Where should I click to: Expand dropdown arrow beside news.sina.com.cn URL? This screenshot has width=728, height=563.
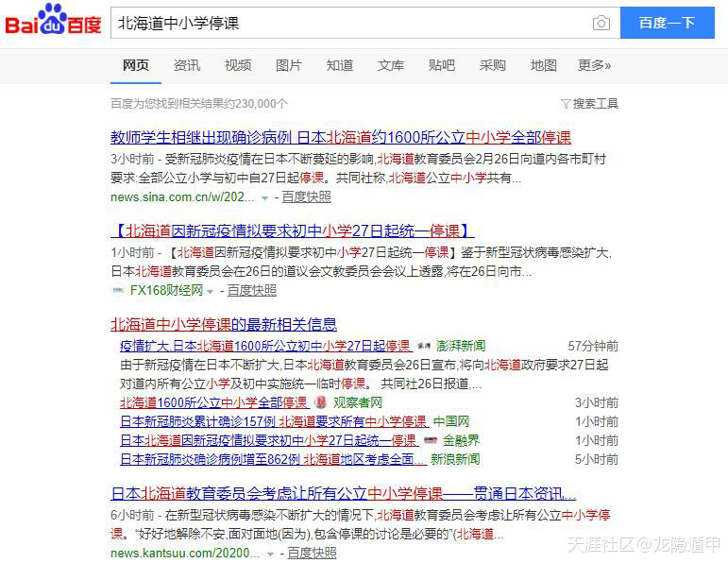point(264,197)
